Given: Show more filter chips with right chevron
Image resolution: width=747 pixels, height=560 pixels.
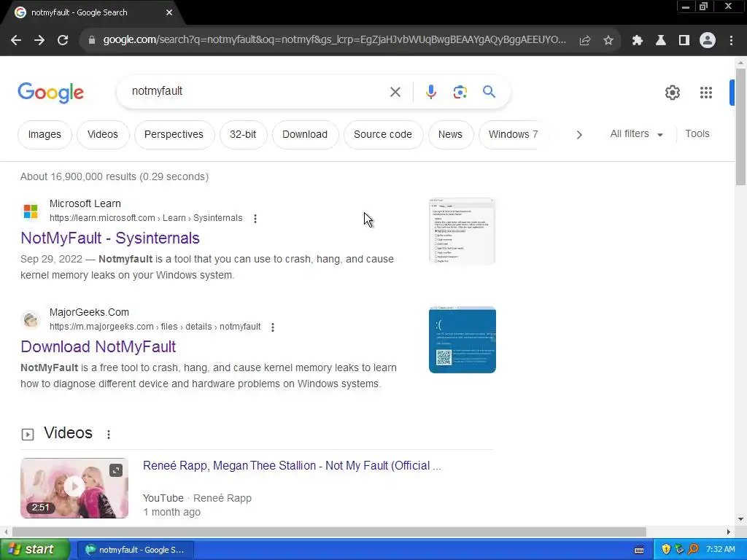Looking at the screenshot, I should [x=579, y=135].
